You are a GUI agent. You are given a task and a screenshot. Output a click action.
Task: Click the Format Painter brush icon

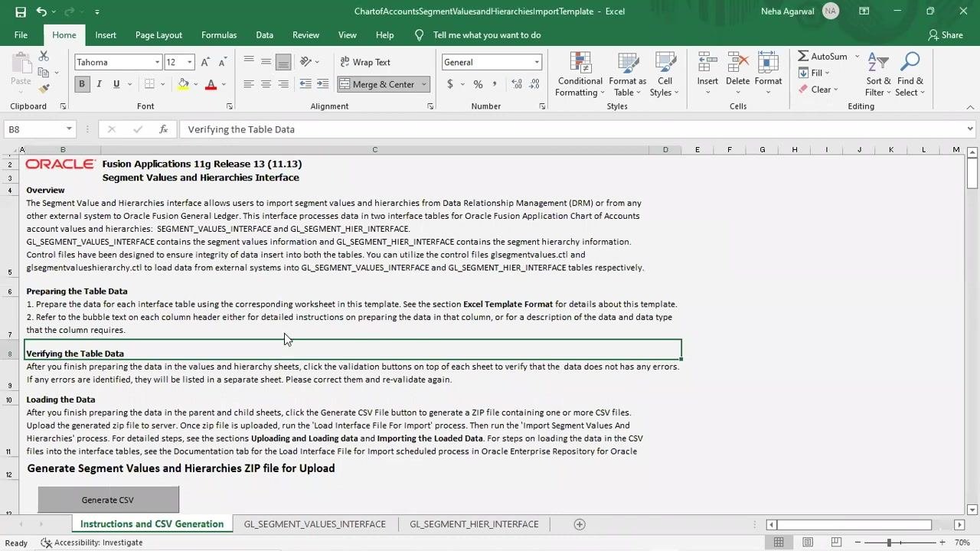(44, 89)
